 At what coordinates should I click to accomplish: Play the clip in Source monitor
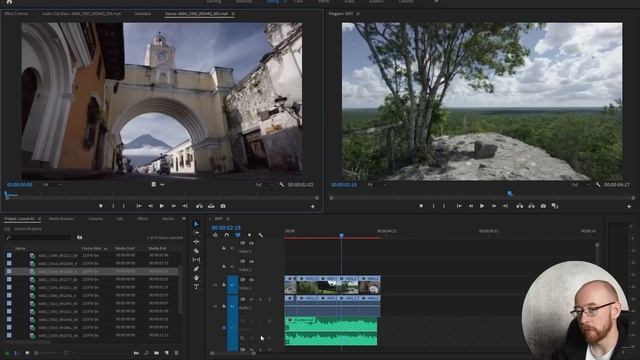(162, 206)
